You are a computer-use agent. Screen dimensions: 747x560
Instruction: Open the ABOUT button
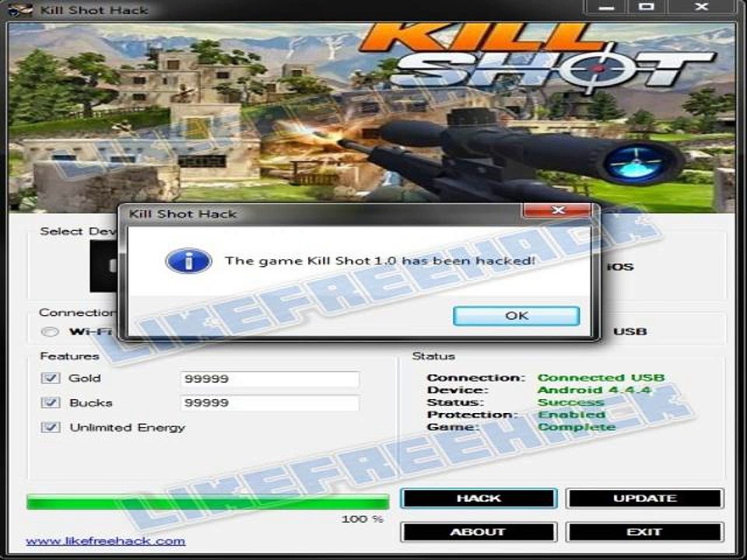tap(479, 532)
